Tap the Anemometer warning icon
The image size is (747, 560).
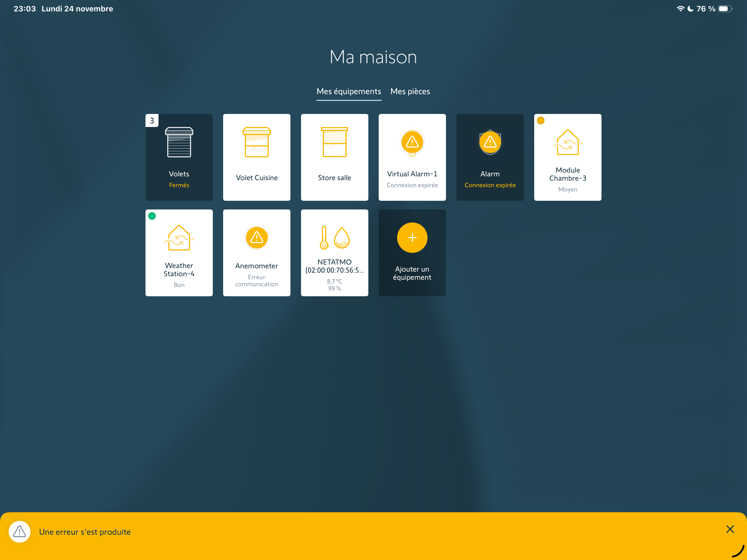[257, 238]
